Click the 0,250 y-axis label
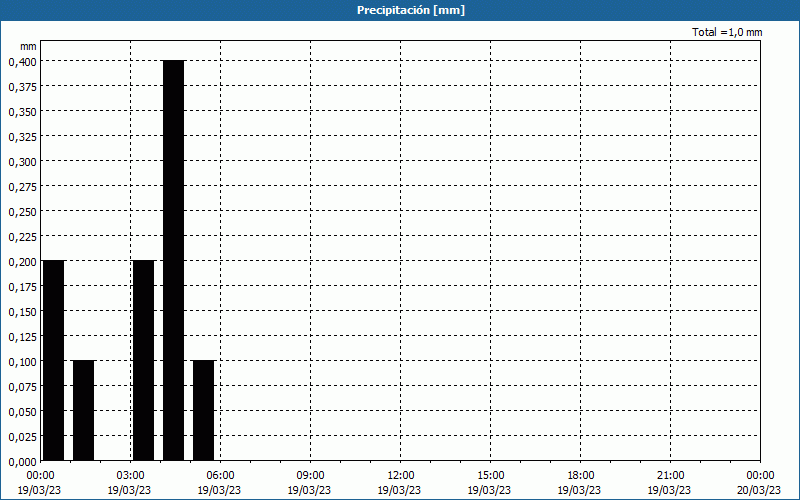This screenshot has width=800, height=500. pyautogui.click(x=22, y=212)
